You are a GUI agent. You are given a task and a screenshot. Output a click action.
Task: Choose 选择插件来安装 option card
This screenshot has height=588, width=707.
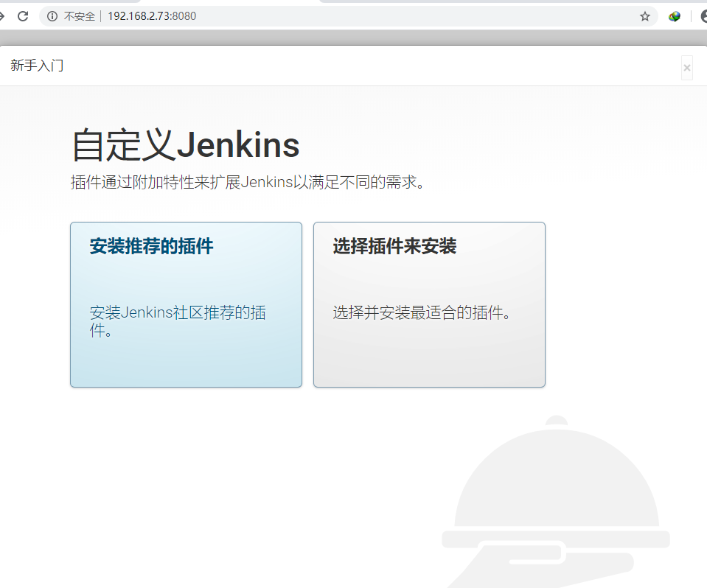tap(429, 304)
